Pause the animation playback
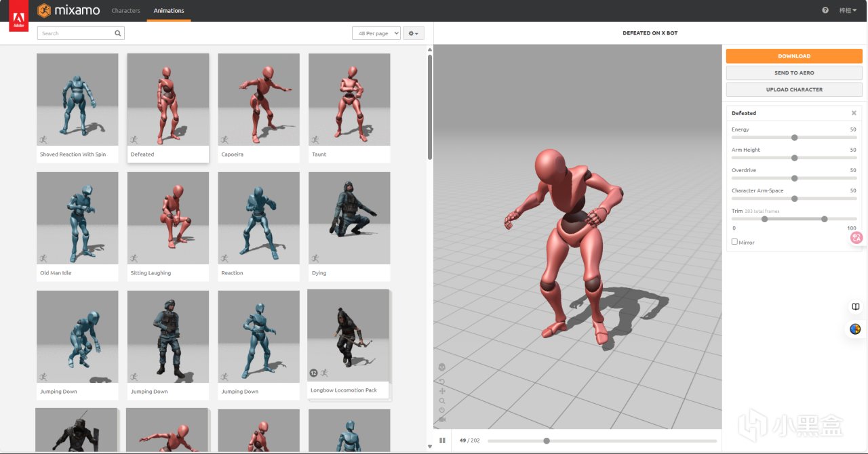Image resolution: width=868 pixels, height=454 pixels. click(442, 440)
